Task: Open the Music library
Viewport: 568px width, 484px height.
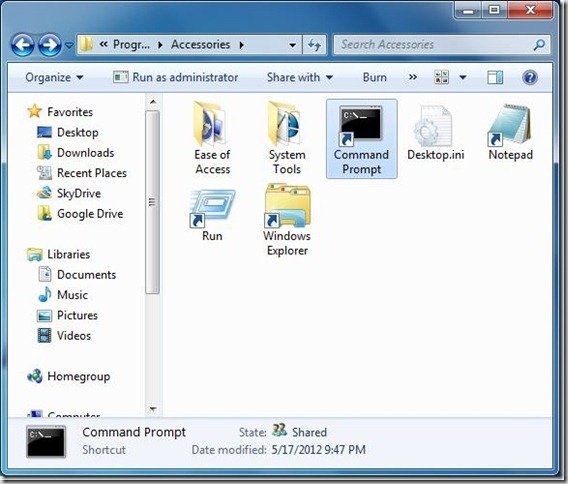Action: tap(63, 295)
